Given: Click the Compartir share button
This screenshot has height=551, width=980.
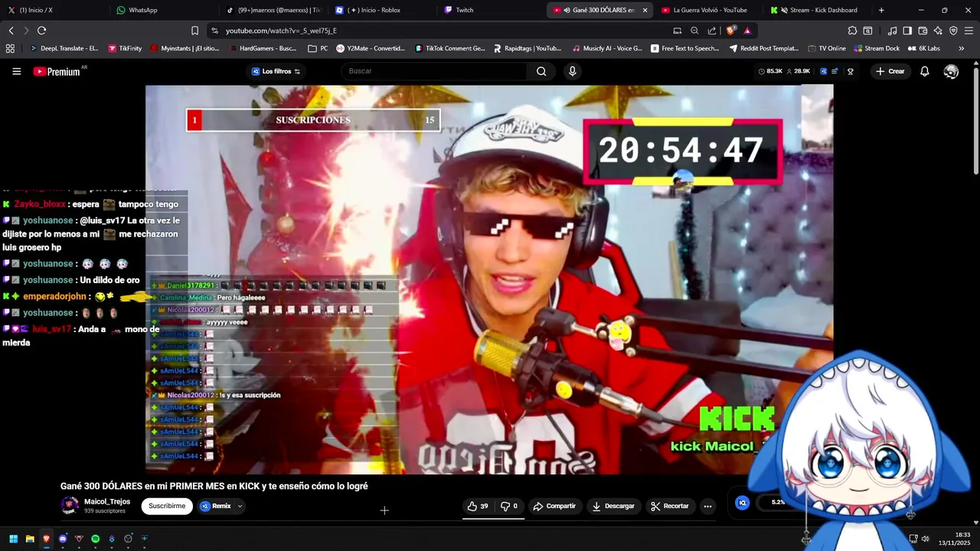Looking at the screenshot, I should point(554,506).
